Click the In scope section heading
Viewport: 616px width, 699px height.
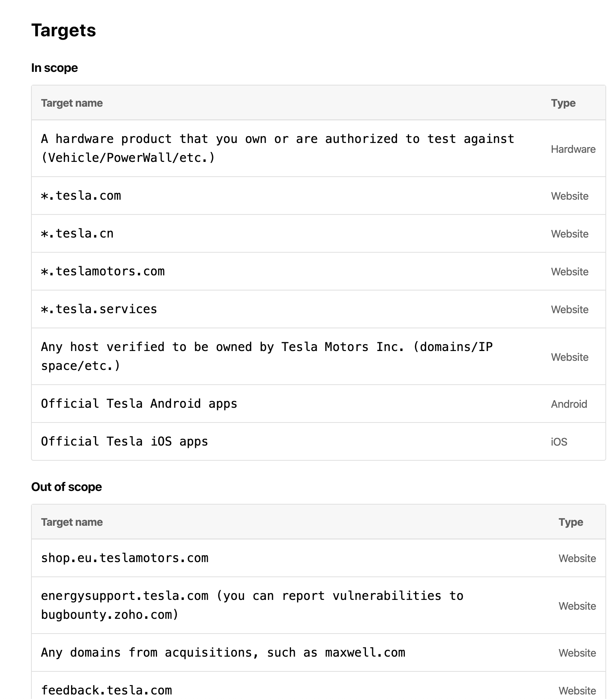pos(54,68)
